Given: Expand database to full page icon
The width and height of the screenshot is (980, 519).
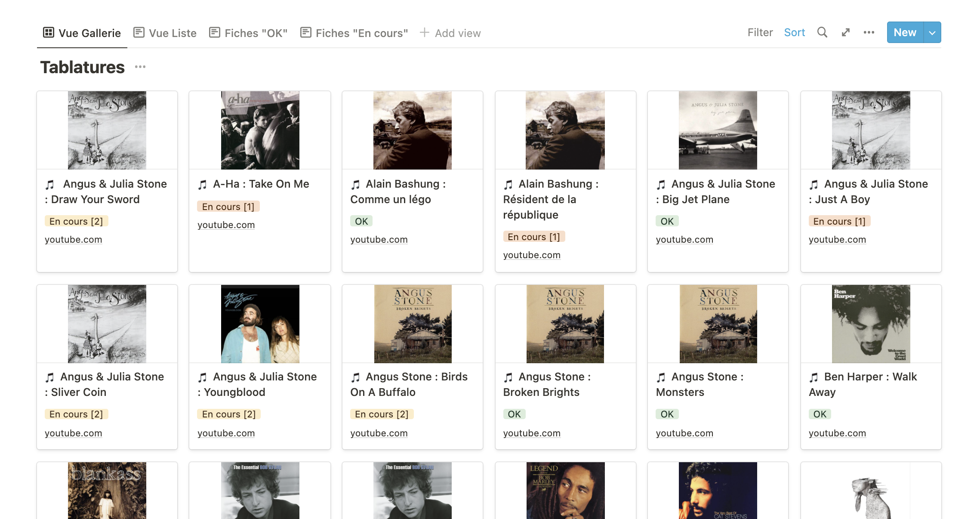Looking at the screenshot, I should pyautogui.click(x=846, y=32).
